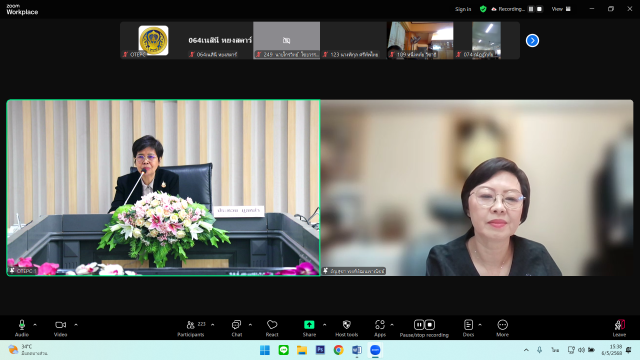This screenshot has height=360, width=640.
Task: Open Microsoft Word from taskbar
Action: click(357, 350)
